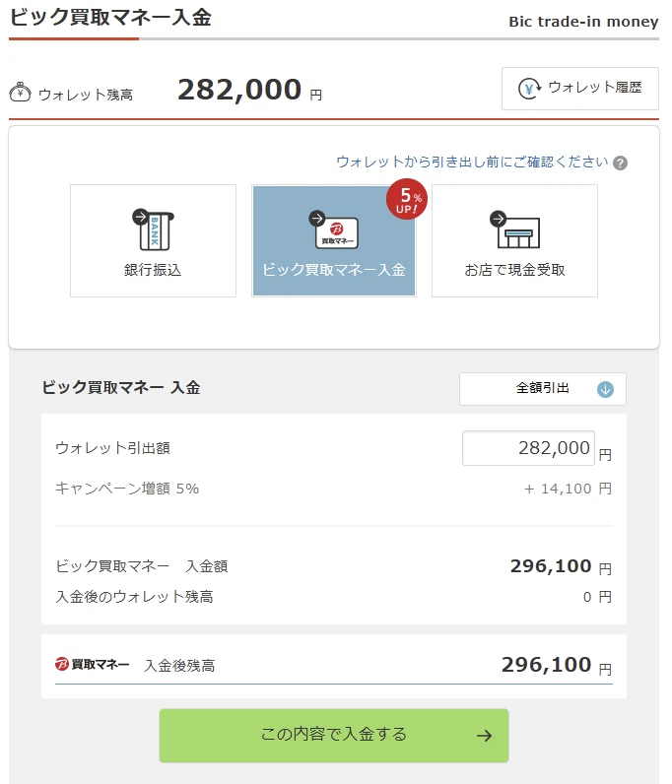Confirm with この内容で入金する button
Image resolution: width=672 pixels, height=784 pixels.
coord(334,735)
